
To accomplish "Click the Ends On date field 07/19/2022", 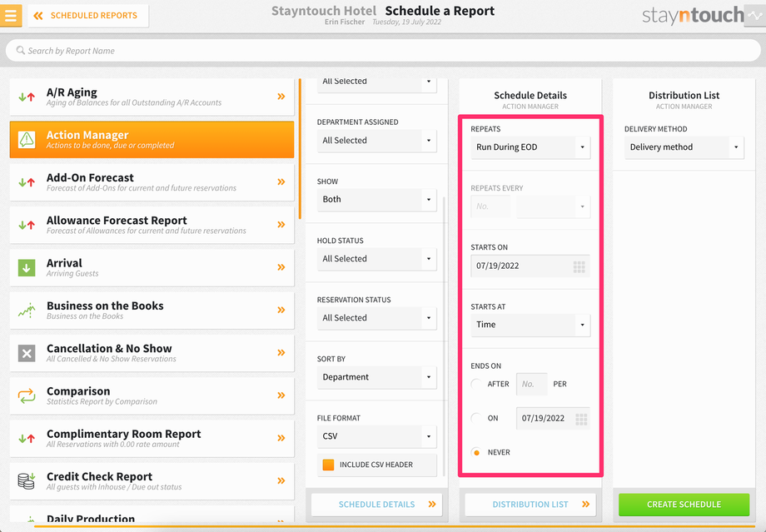I will tap(553, 419).
